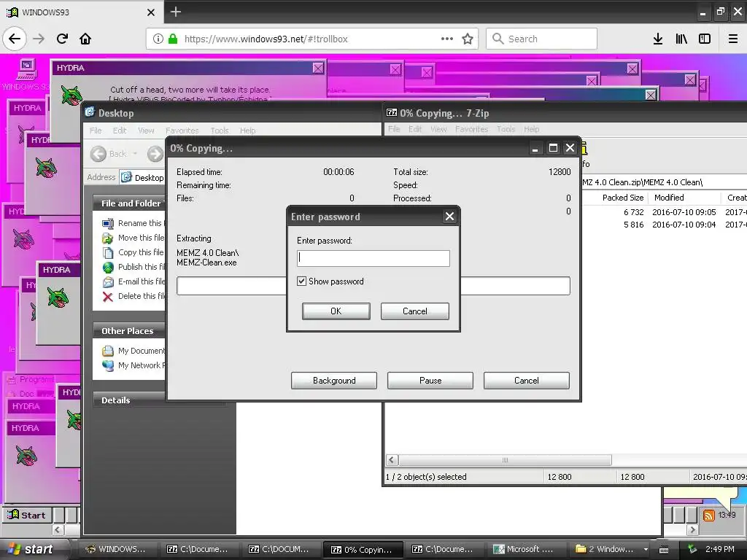Screen dimensions: 747x560
Task: Click the Copy this file task icon
Action: tap(108, 253)
